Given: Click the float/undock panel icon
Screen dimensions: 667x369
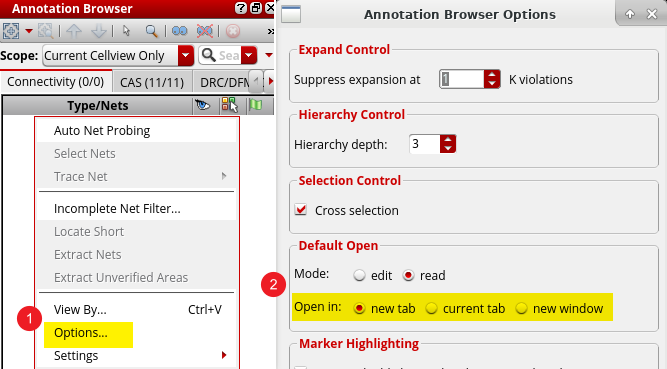Looking at the screenshot, I should (256, 8).
